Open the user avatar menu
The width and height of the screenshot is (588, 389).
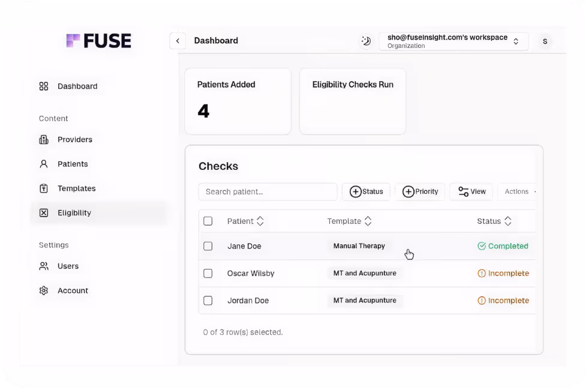point(545,41)
